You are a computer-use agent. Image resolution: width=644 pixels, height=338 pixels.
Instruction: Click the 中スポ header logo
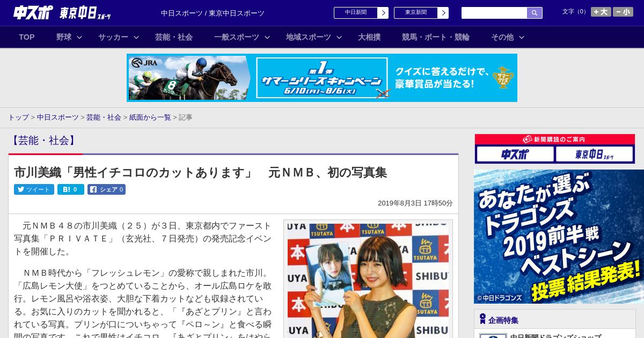click(x=33, y=12)
